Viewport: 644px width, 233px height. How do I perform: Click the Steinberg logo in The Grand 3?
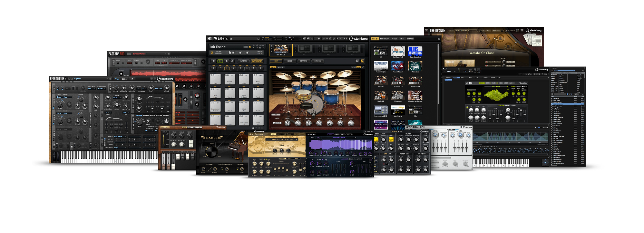[533, 30]
